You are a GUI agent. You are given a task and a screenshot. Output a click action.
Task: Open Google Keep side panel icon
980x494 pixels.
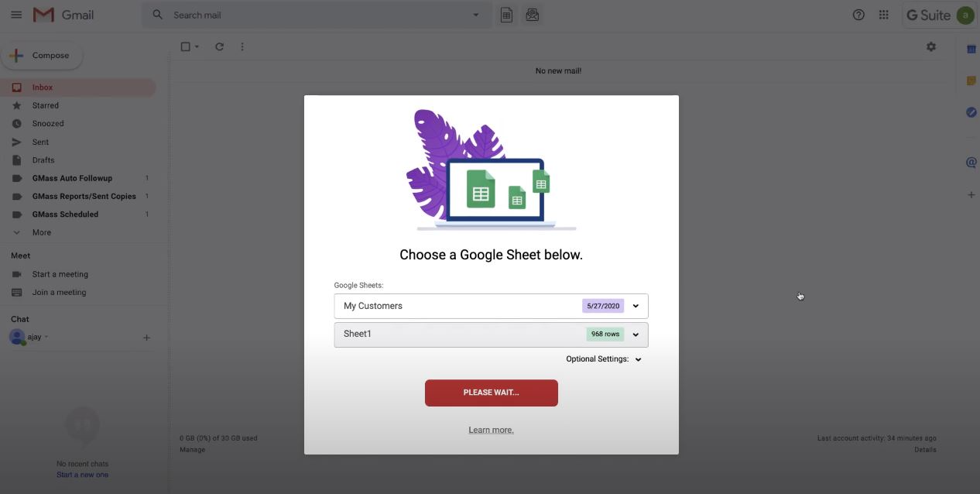tap(971, 81)
